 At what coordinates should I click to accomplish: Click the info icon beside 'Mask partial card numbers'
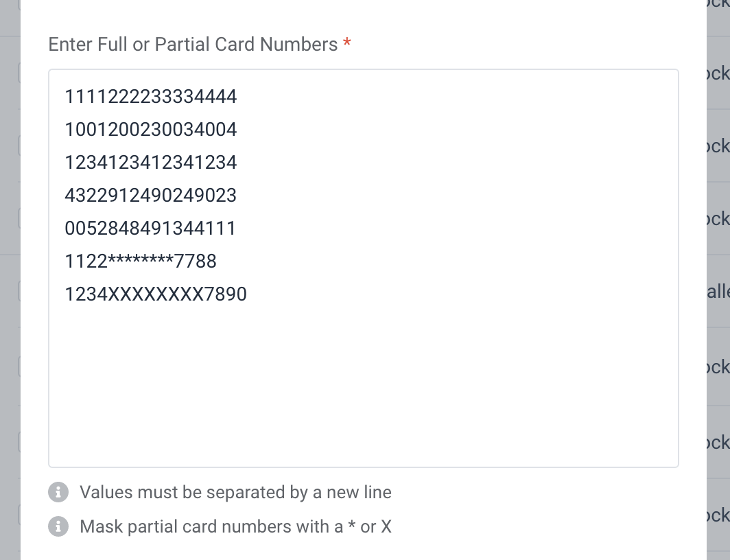(x=58, y=526)
